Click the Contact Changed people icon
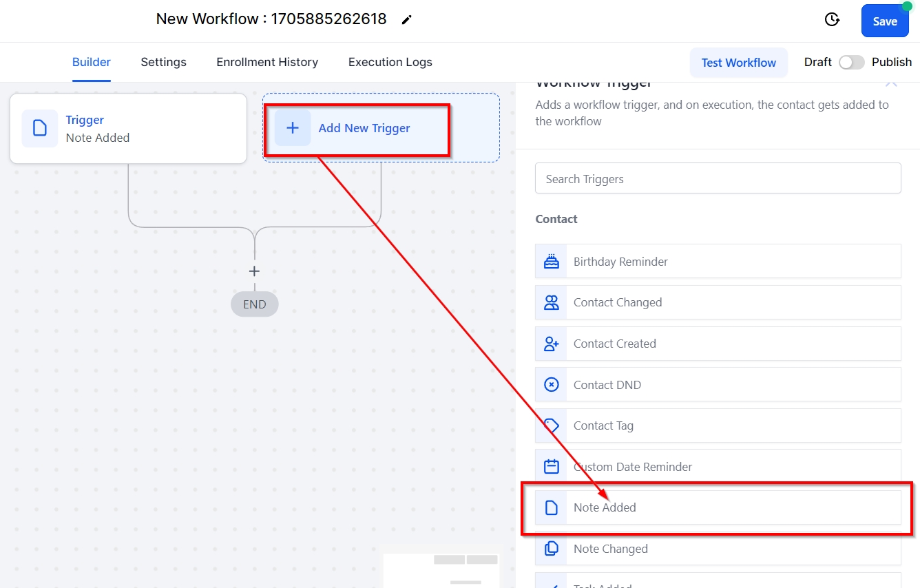Viewport: 920px width, 588px height. [551, 302]
